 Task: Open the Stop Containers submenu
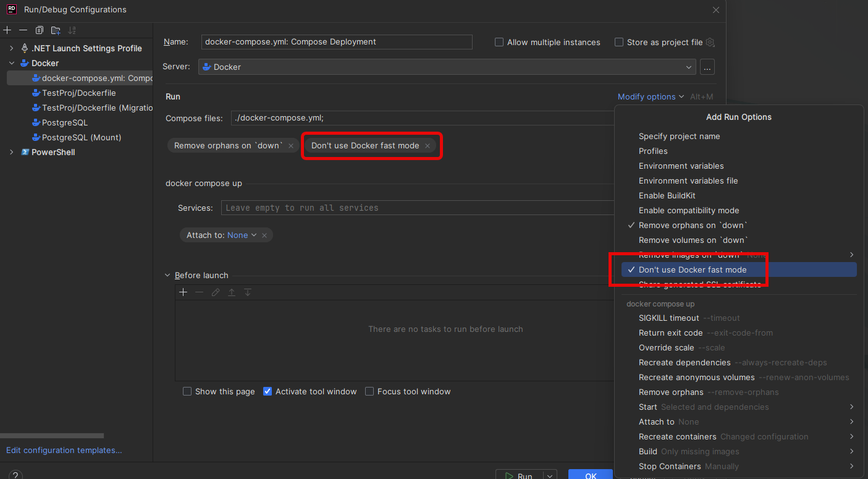(739, 466)
